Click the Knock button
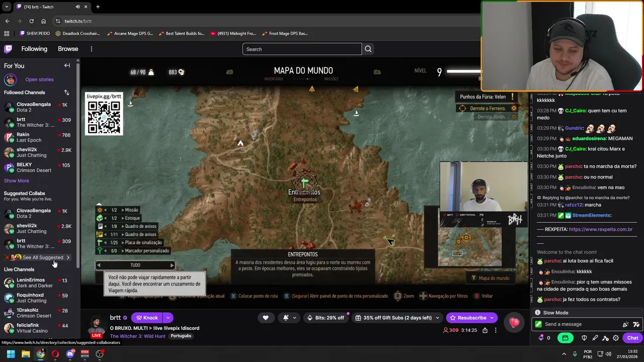644x362 pixels. point(146,318)
